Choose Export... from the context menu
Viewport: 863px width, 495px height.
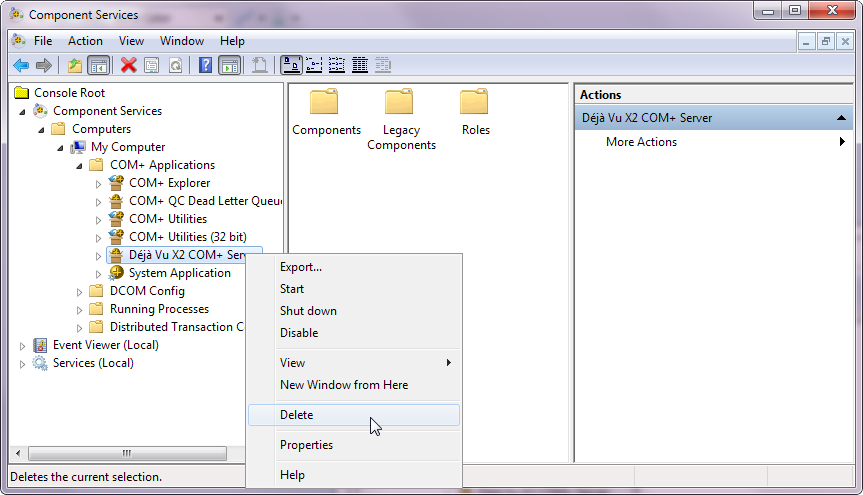[354, 267]
